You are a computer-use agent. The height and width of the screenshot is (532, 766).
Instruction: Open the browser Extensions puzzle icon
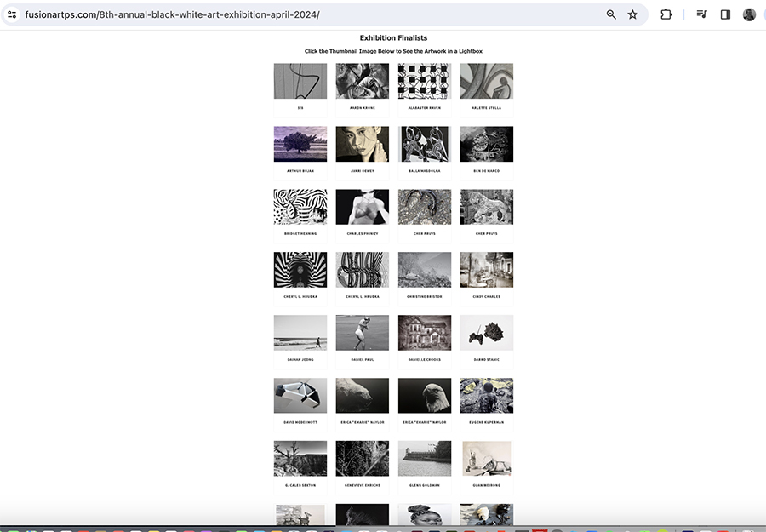point(666,14)
